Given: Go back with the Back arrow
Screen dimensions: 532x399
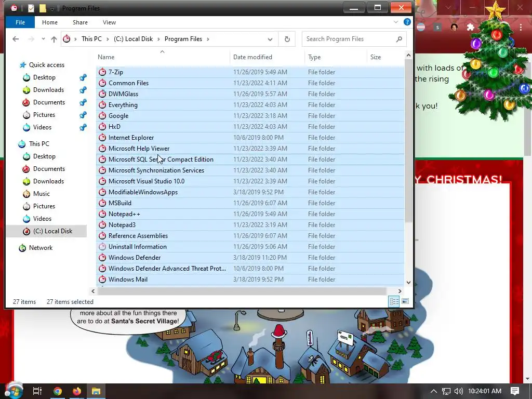Looking at the screenshot, I should point(16,39).
